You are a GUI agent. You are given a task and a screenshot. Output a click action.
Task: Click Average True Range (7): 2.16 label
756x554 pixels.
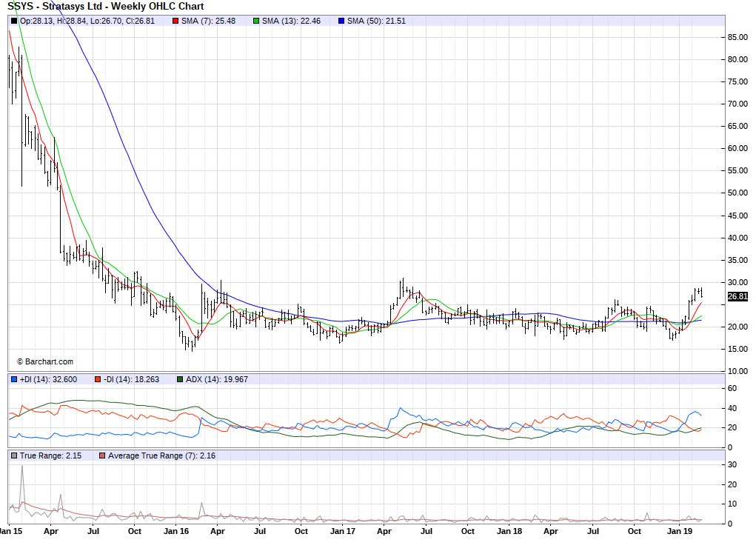click(x=161, y=455)
